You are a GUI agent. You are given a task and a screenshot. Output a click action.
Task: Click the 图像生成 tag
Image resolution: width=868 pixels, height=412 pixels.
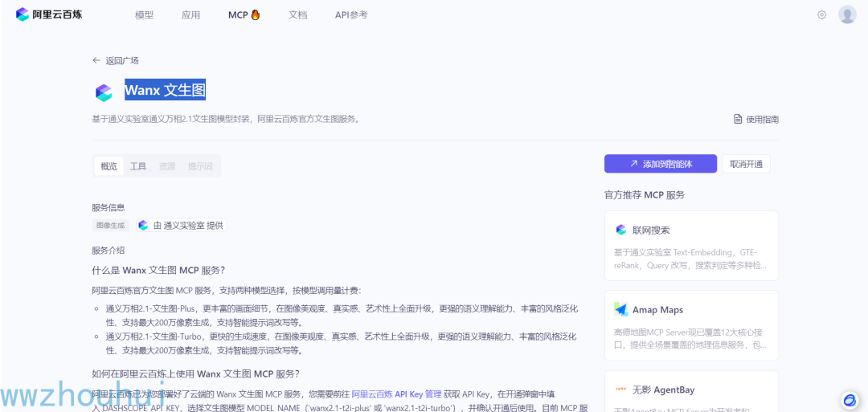click(110, 225)
